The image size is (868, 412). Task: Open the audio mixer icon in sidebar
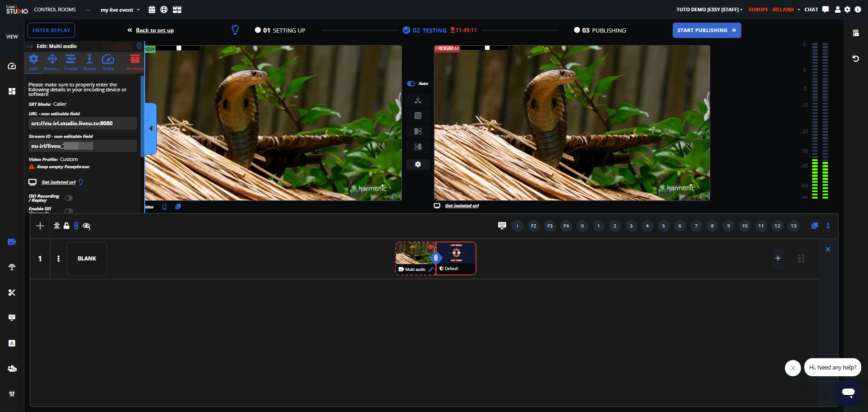pyautogui.click(x=12, y=394)
